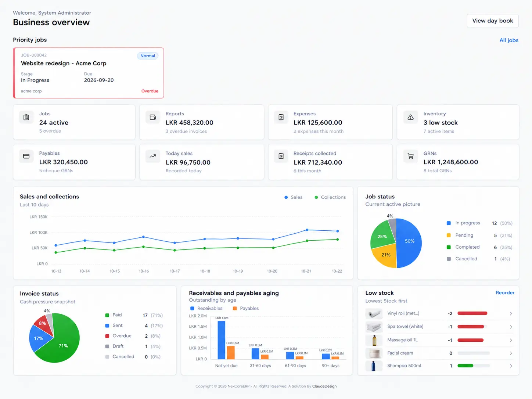Click the Today sales trend icon
Screen dimensions: 532x399
pos(153,156)
